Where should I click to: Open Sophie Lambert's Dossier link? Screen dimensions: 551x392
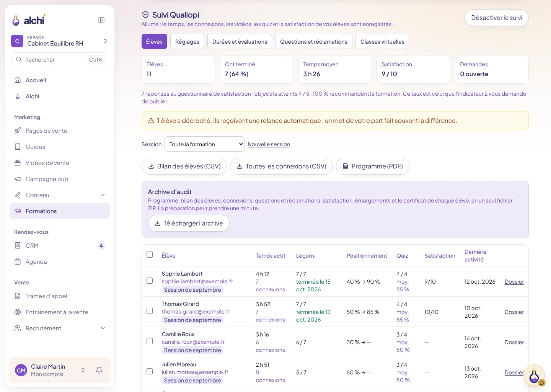point(514,281)
